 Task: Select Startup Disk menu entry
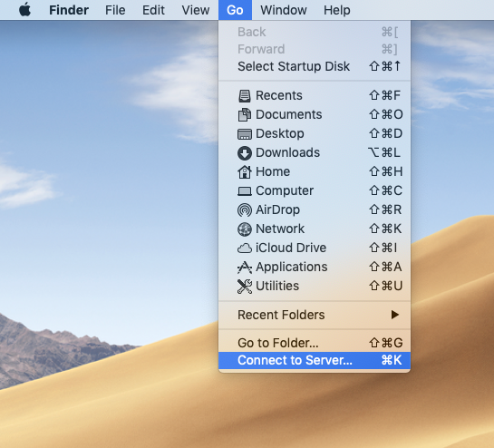tap(315, 66)
